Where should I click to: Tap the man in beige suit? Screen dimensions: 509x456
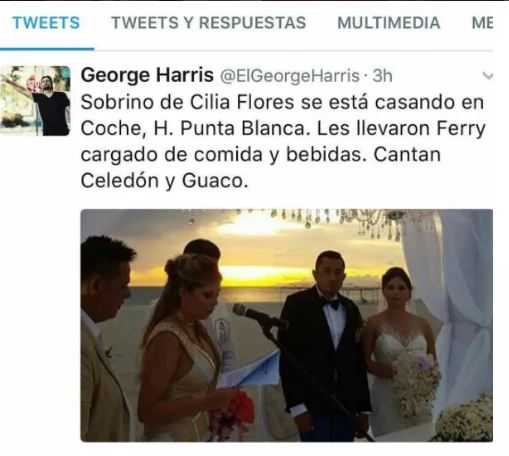[x=105, y=340]
